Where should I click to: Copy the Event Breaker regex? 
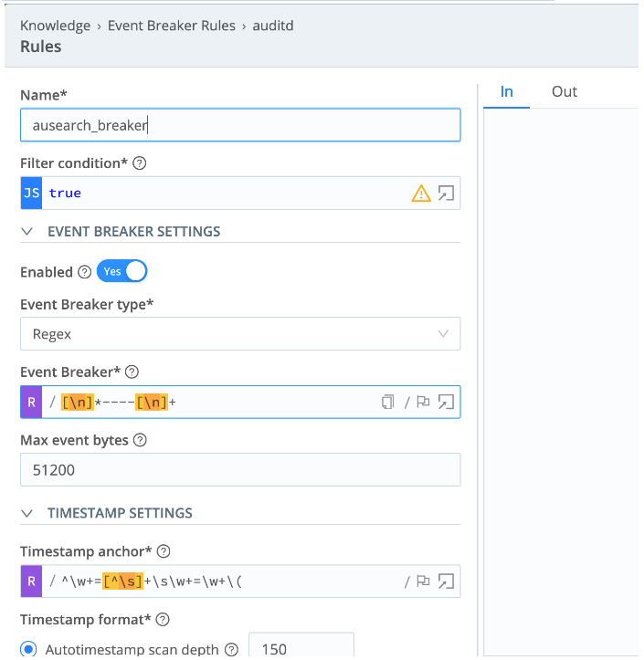click(387, 402)
